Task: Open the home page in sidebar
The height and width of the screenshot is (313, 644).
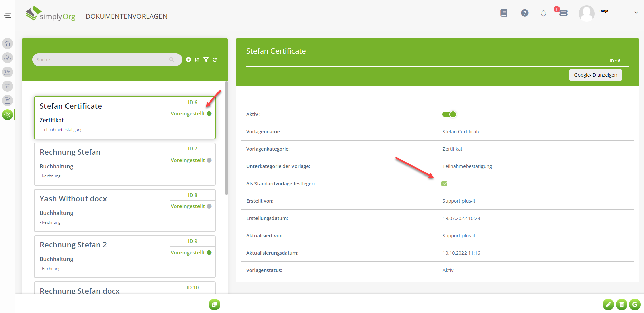Action: click(x=7, y=43)
